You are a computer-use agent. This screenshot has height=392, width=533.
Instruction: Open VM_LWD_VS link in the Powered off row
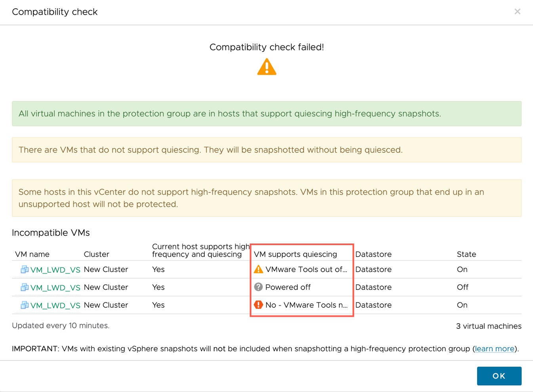[55, 288]
